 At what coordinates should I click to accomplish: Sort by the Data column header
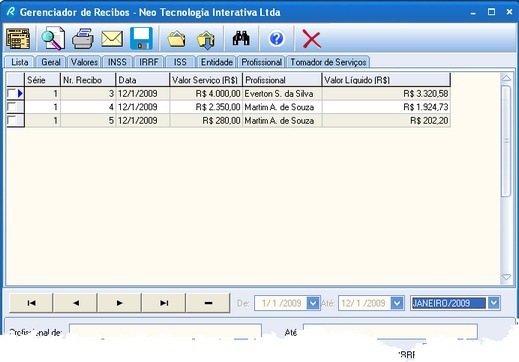tap(143, 80)
